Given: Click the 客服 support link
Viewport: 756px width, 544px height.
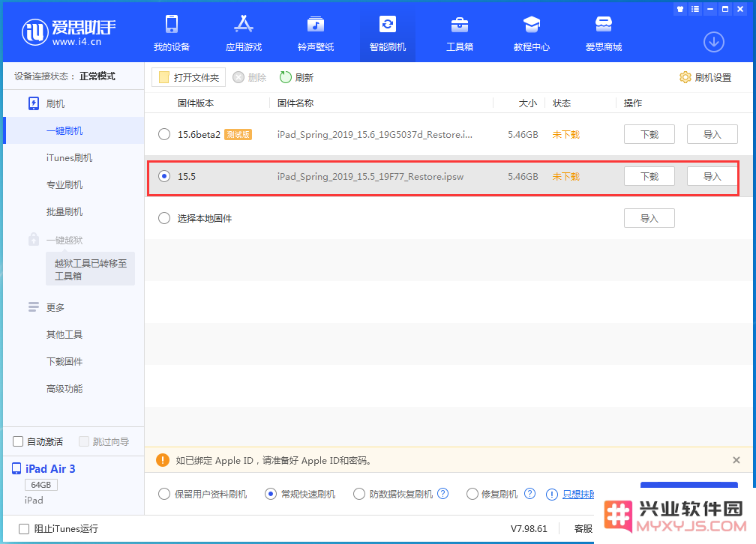Looking at the screenshot, I should pyautogui.click(x=583, y=529).
